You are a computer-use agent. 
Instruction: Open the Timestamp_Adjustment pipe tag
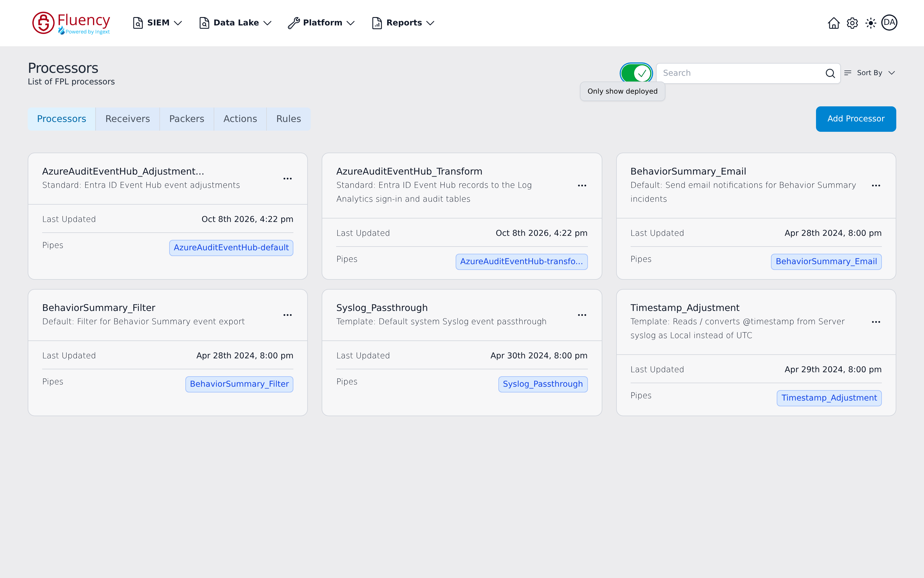[x=829, y=398]
